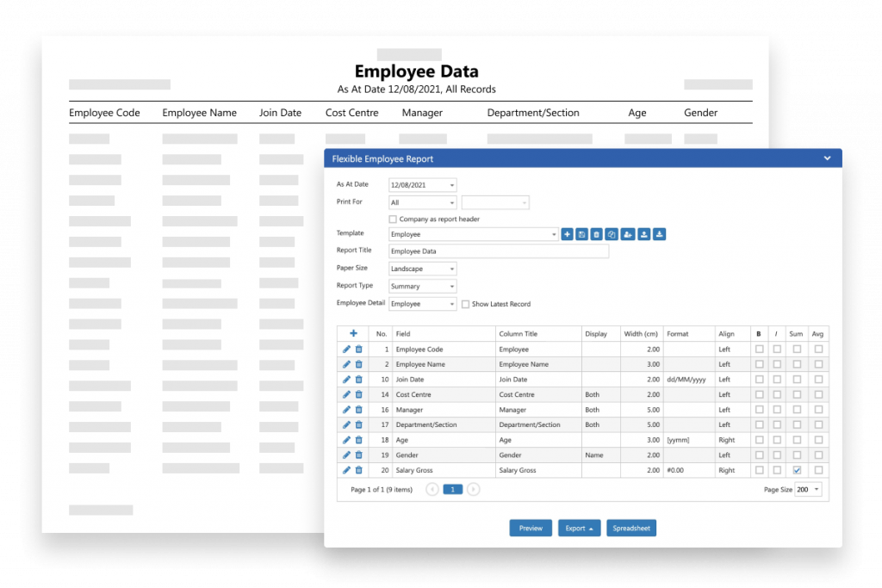
Task: Select page 1 in the grid pager
Action: click(453, 490)
